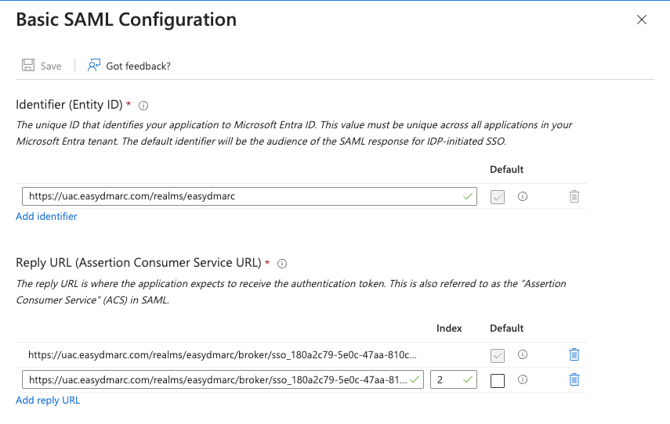Click the Identifier (Entity ID) heading

[x=69, y=105]
